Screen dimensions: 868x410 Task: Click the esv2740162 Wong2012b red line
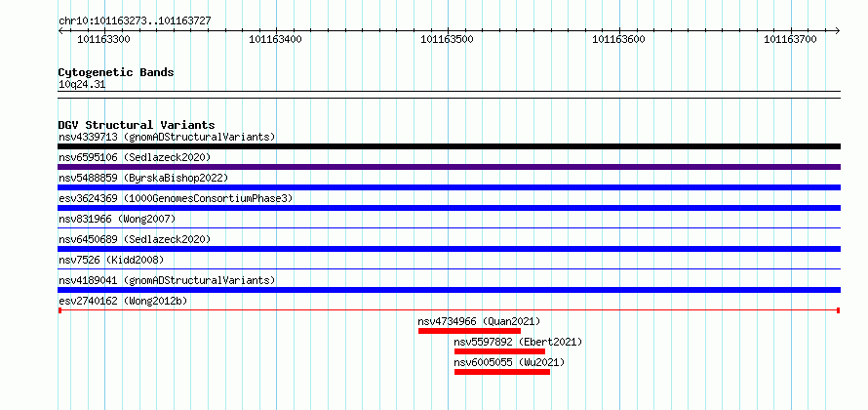click(x=449, y=310)
